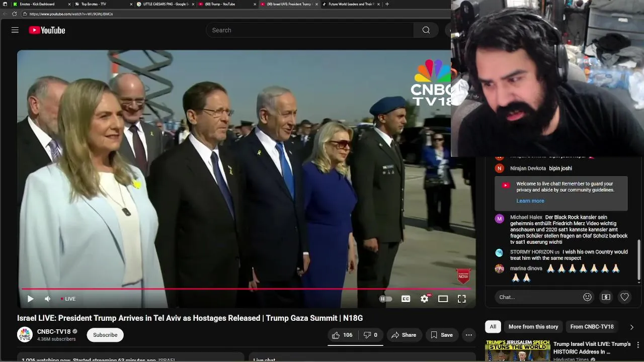Select More from this story chip

click(533, 327)
